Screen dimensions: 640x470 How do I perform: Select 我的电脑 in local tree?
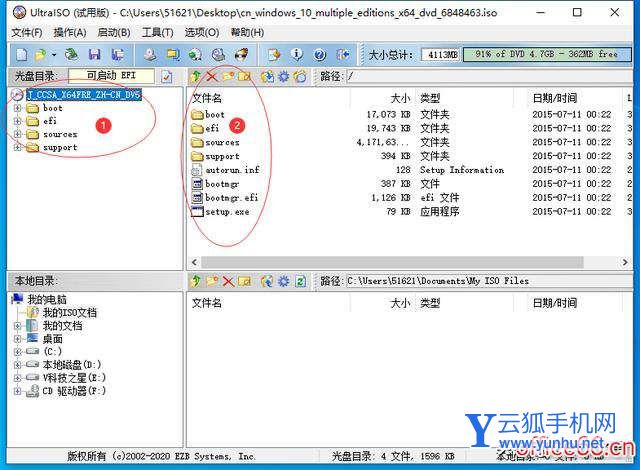click(47, 300)
